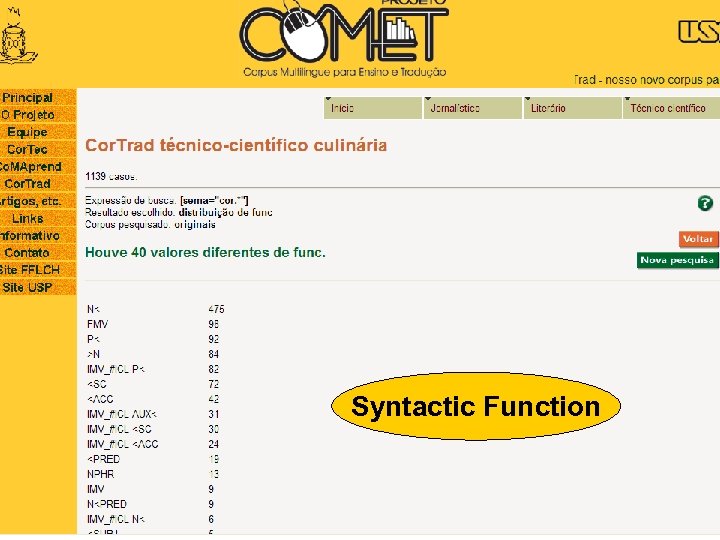Click the <PRED function row label
This screenshot has height=540, width=720.
103,459
